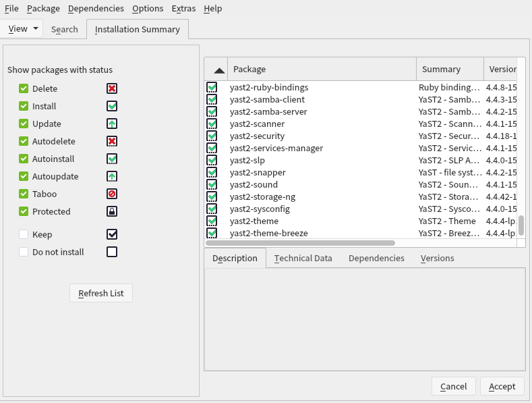Image resolution: width=532 pixels, height=403 pixels.
Task: Sort by the Summary column header
Action: pos(450,70)
